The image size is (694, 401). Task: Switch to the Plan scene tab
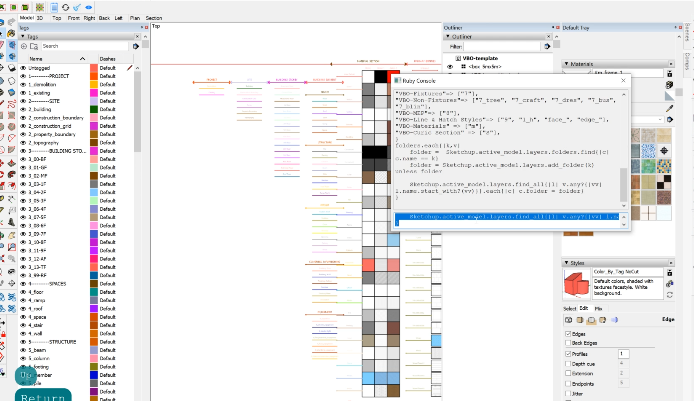tap(134, 18)
